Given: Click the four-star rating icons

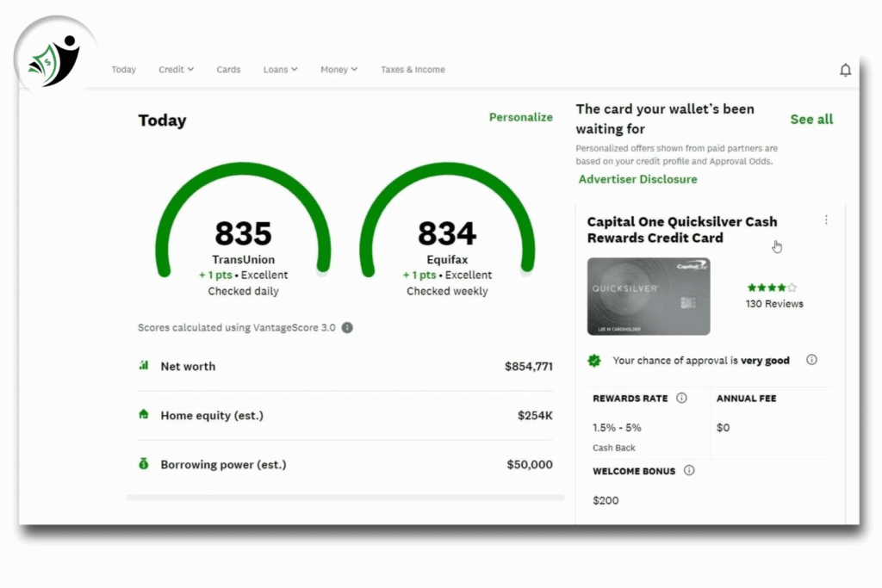Looking at the screenshot, I should click(x=772, y=288).
